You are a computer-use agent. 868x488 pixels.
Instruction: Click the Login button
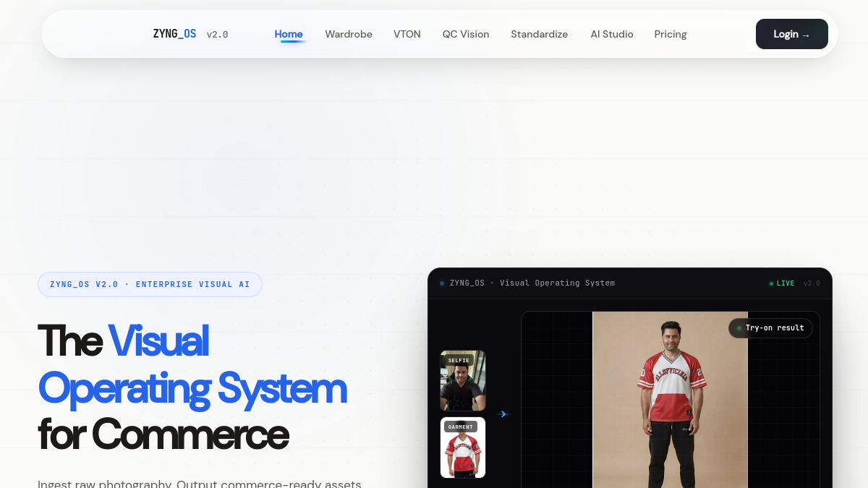(792, 34)
